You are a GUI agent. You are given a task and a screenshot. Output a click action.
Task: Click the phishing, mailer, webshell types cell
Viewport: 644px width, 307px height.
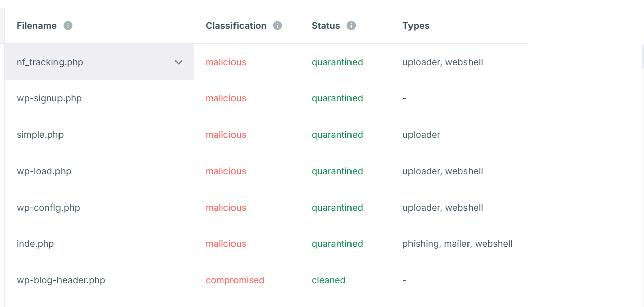pos(457,244)
